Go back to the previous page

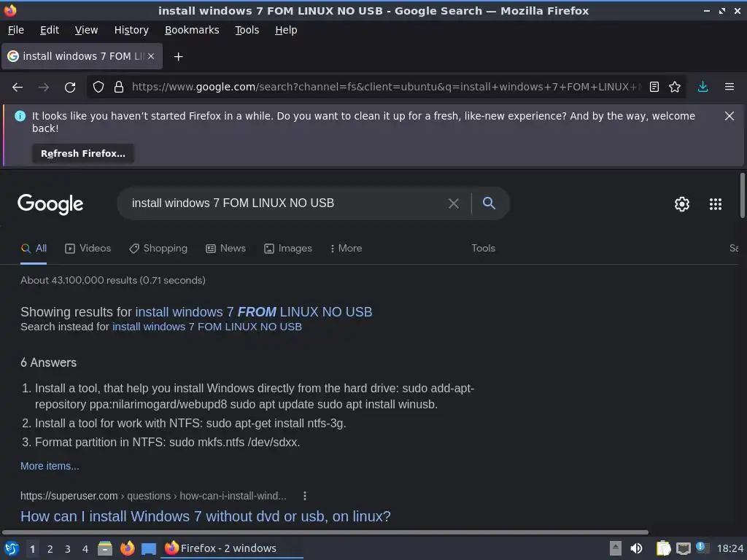(x=18, y=87)
